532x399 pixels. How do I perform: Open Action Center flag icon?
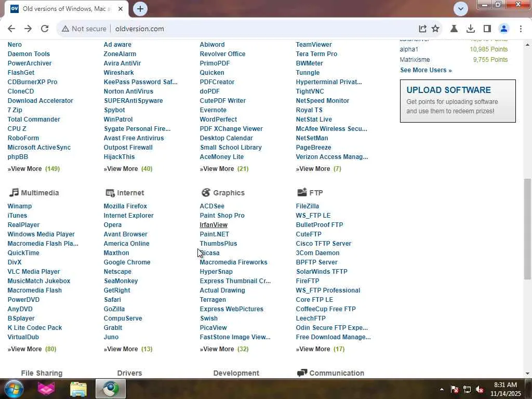[x=455, y=389]
